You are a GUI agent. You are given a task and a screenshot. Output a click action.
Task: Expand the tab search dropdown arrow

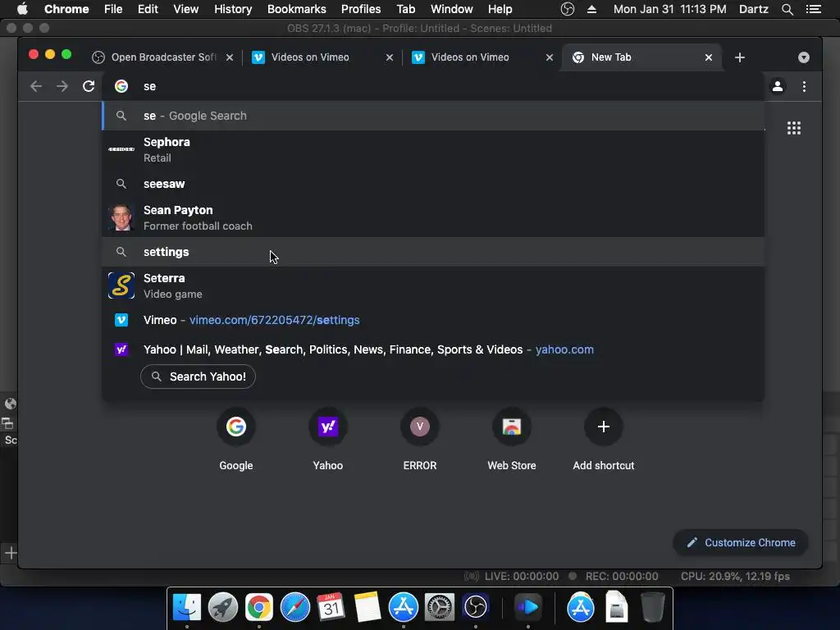tap(804, 57)
